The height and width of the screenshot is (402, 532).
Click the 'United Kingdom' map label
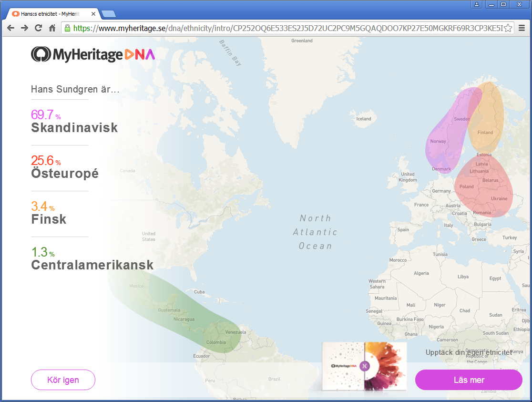408,177
